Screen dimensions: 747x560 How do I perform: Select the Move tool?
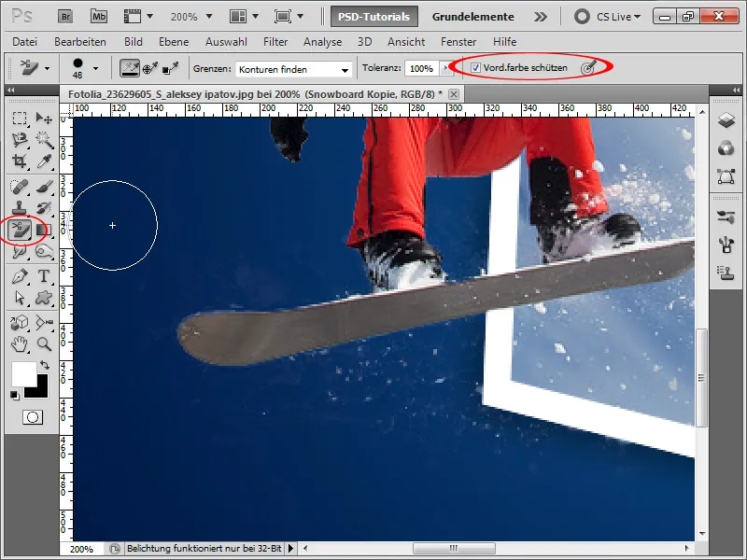coord(44,118)
